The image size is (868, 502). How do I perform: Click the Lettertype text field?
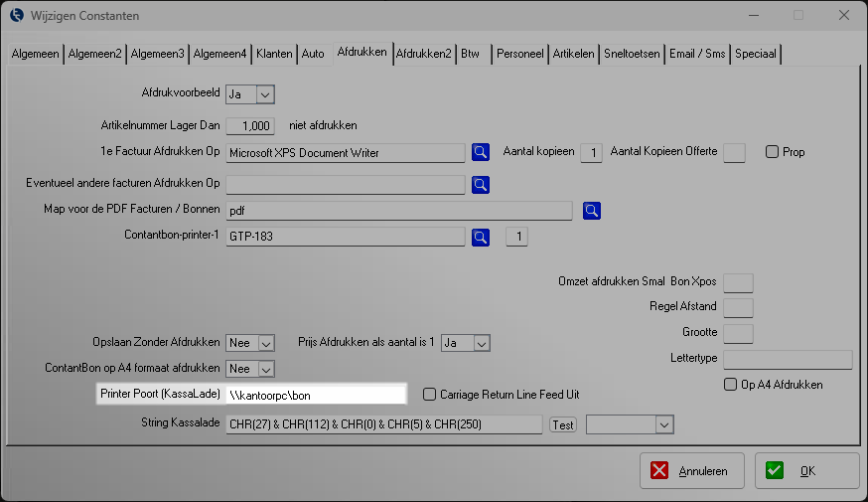coord(788,359)
